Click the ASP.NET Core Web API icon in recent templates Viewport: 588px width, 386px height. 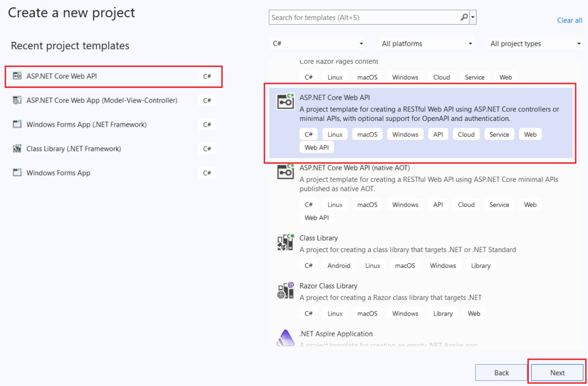coord(17,76)
